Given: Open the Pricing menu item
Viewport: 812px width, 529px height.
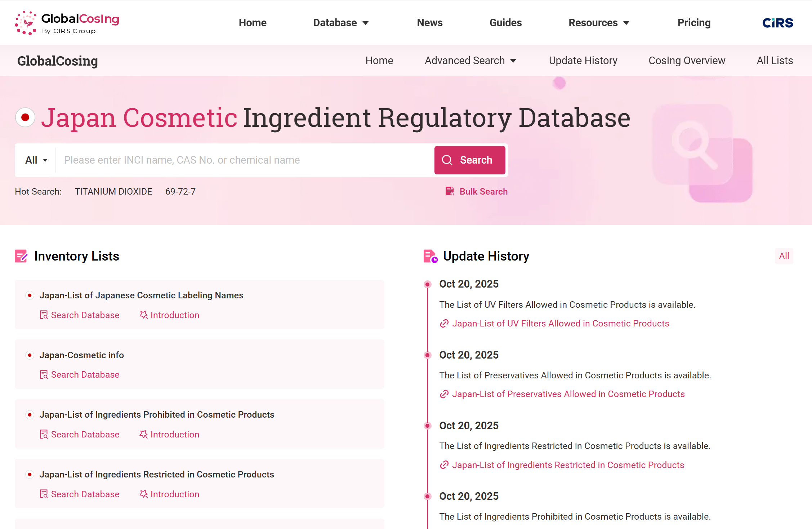Looking at the screenshot, I should pos(694,23).
